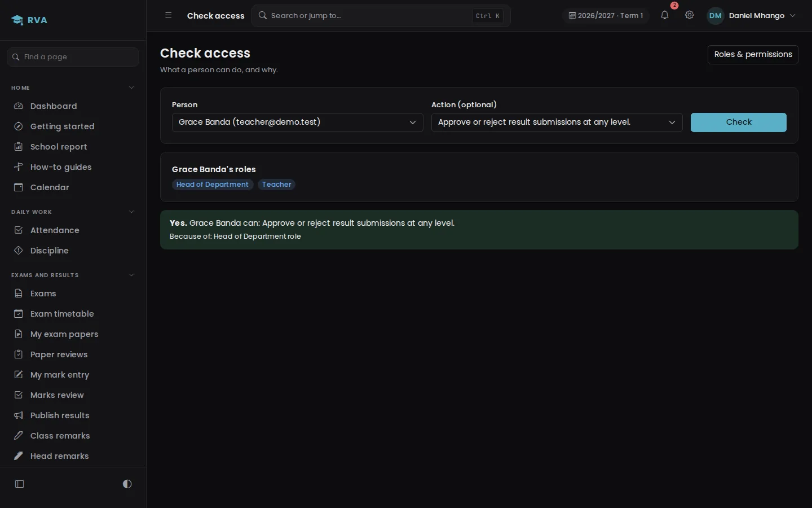Click the How-to guides signpost icon

pos(19,167)
